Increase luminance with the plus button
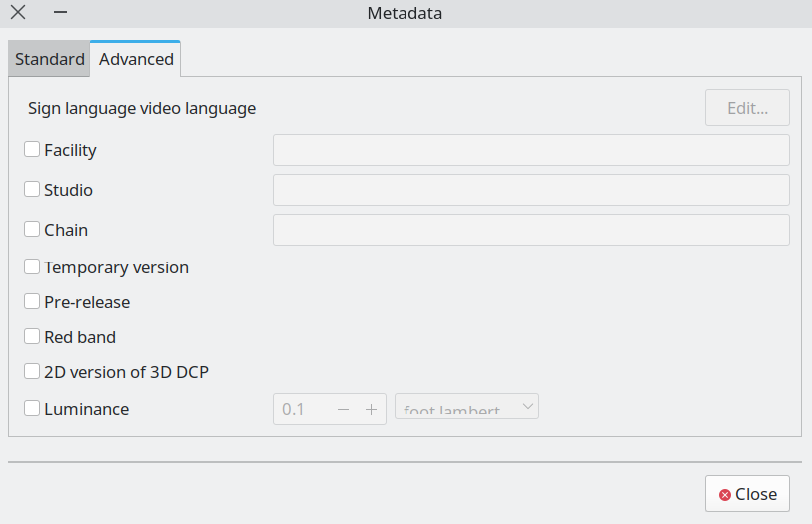 pos(370,409)
